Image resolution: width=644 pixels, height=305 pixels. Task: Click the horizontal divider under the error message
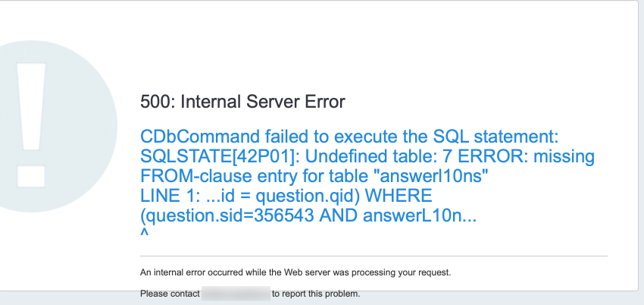tap(374, 256)
